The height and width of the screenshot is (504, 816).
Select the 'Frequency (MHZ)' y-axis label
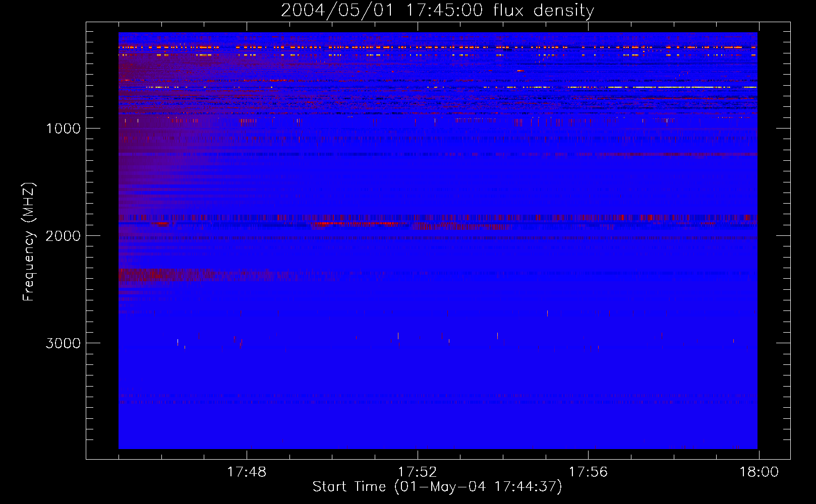click(x=28, y=242)
